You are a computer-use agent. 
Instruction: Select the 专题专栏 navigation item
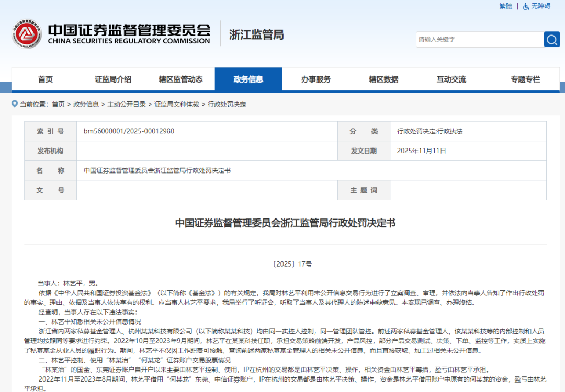[526, 79]
